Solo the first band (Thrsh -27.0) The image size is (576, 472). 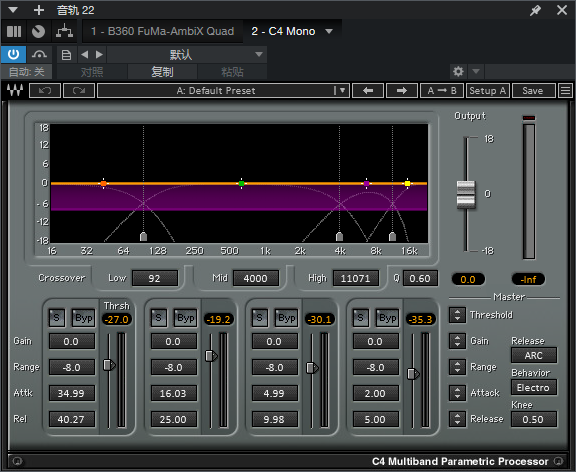coord(57,318)
